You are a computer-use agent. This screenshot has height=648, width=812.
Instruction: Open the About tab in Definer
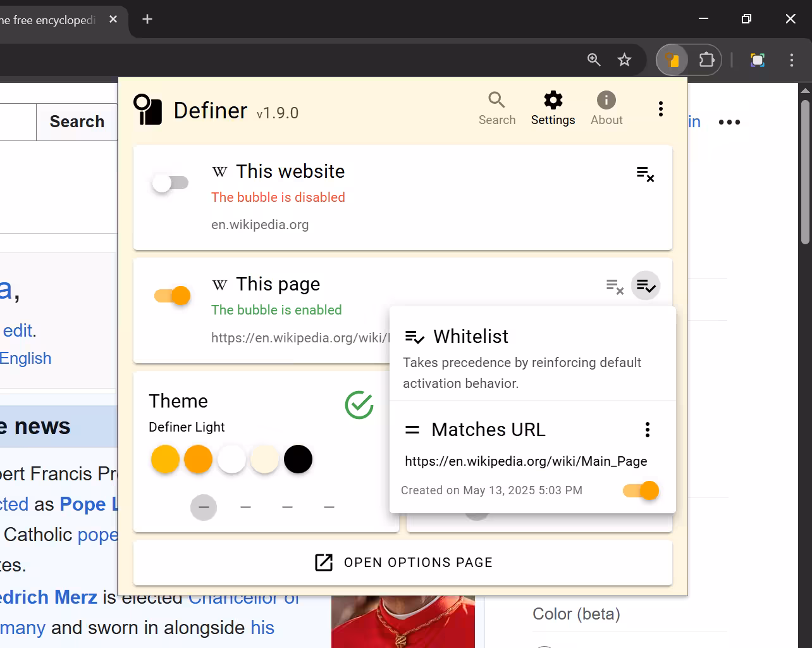(606, 109)
